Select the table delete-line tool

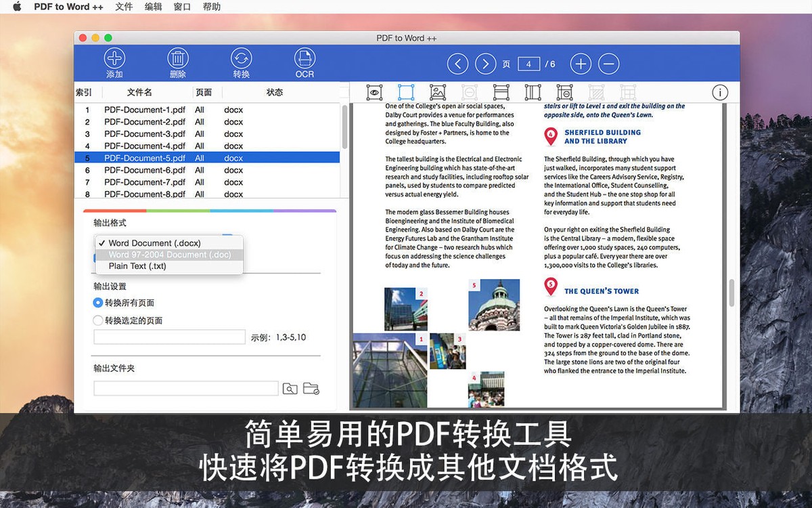564,92
